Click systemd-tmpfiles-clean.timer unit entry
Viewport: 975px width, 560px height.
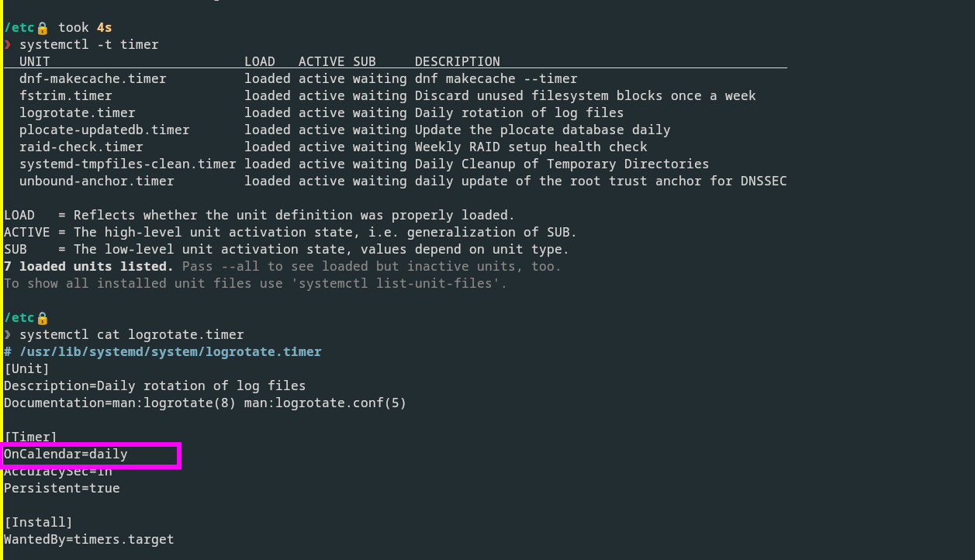point(128,164)
